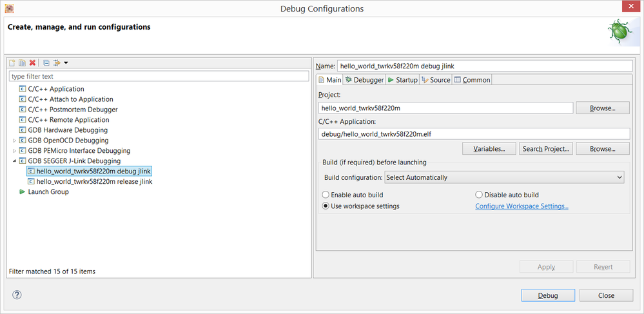Open Configure Workspace Settings link

[522, 206]
